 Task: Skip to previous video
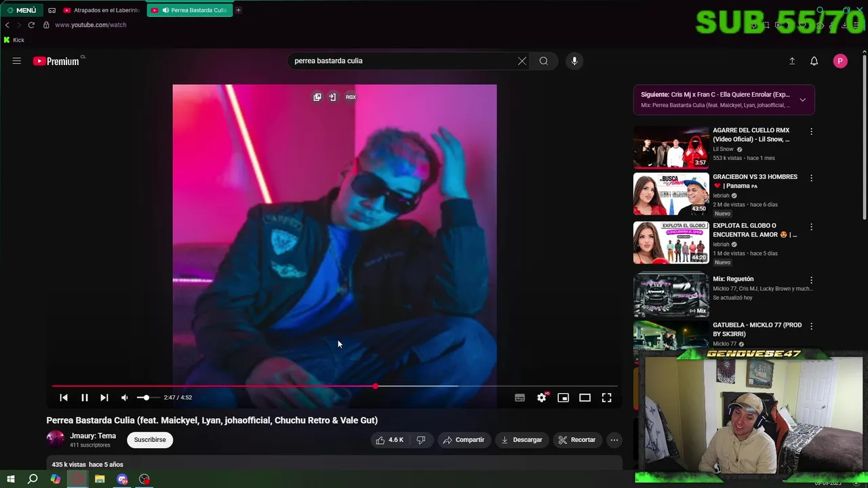click(x=64, y=398)
